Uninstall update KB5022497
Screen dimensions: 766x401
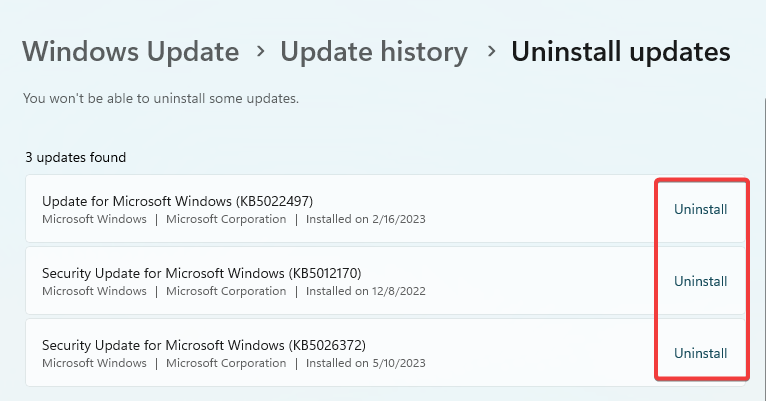pos(700,210)
